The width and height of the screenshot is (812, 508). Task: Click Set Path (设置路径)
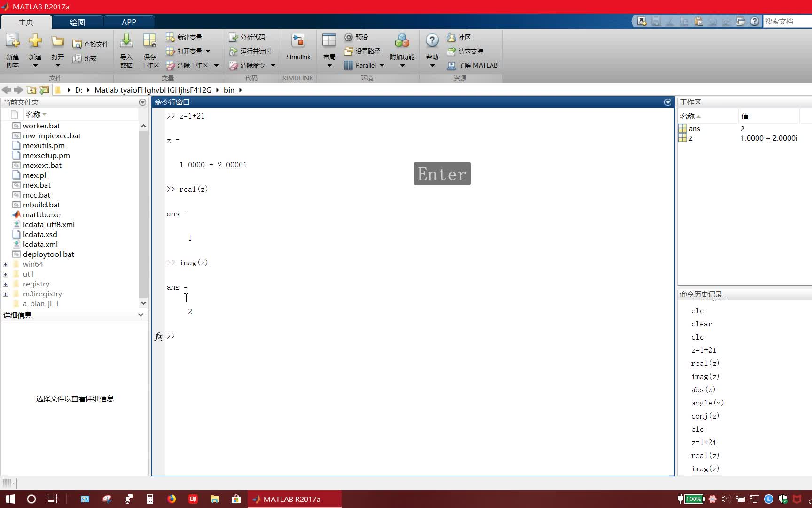point(362,51)
